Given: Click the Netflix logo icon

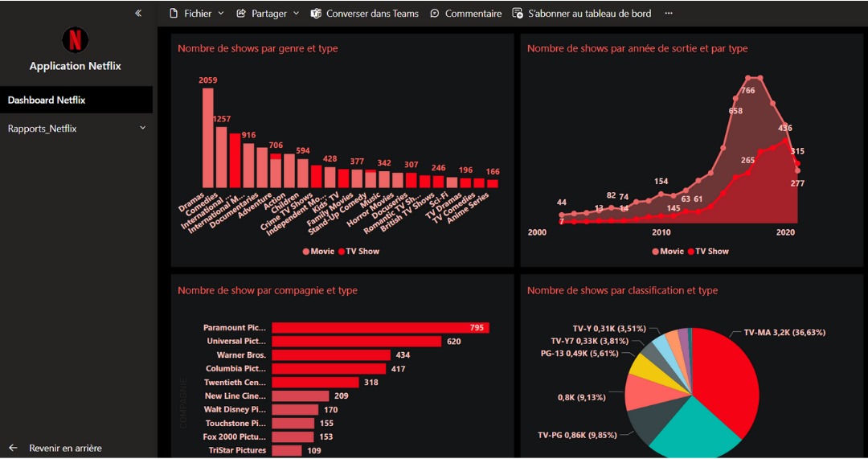Looking at the screenshot, I should click(75, 39).
